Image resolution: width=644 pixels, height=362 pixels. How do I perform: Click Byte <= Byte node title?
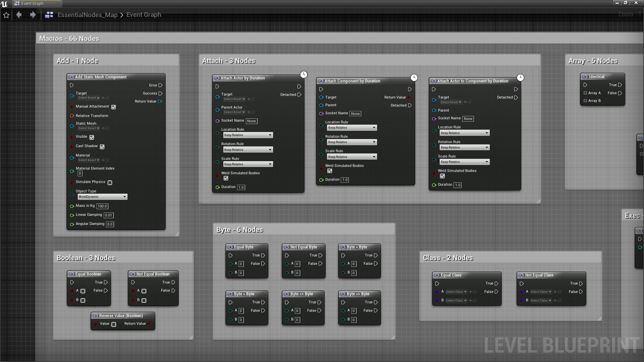(302, 294)
